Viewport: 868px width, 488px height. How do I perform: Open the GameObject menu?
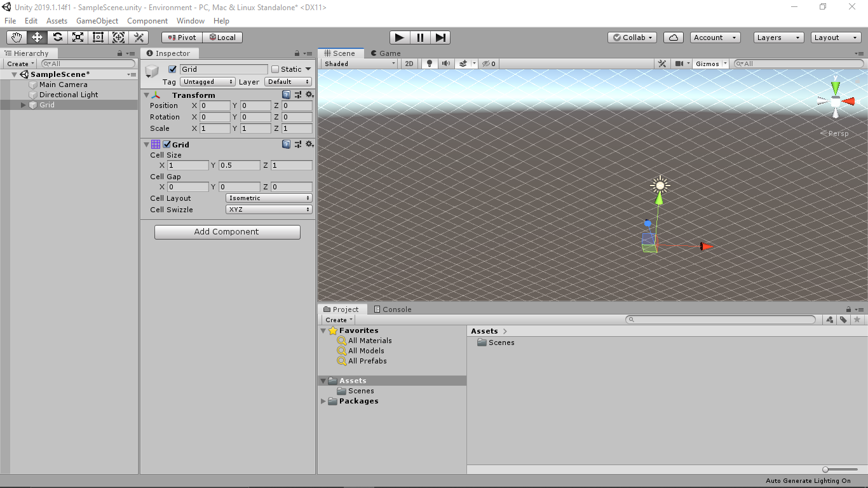tap(97, 21)
